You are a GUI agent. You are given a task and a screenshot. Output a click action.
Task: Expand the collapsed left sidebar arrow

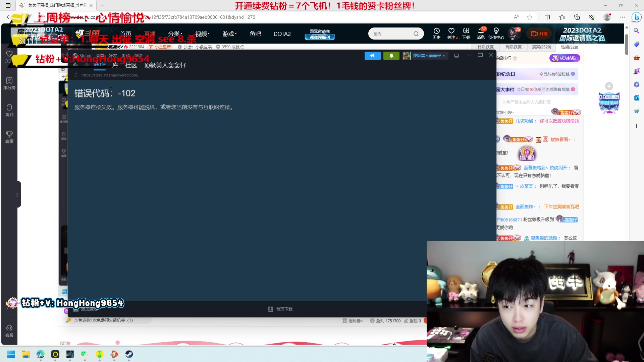(17, 195)
